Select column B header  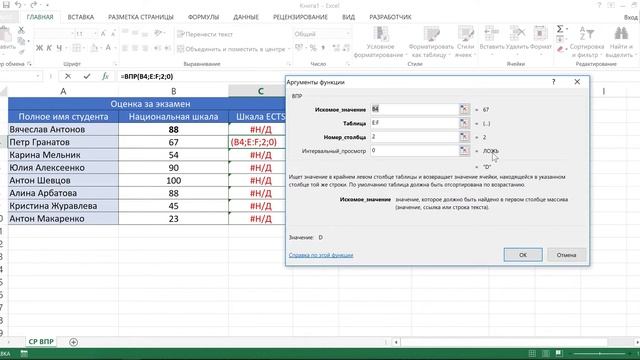(x=173, y=91)
